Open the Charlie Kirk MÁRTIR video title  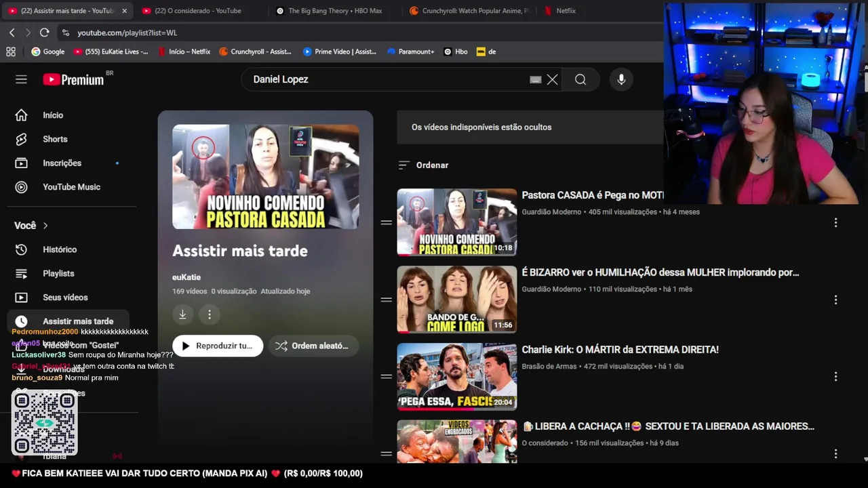click(x=620, y=350)
